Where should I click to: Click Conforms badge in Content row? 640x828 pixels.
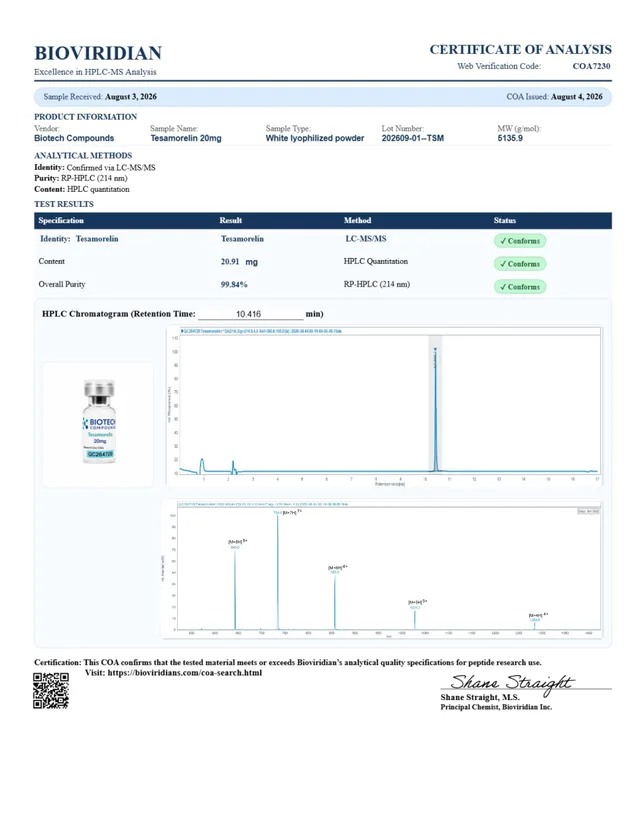coord(520,264)
